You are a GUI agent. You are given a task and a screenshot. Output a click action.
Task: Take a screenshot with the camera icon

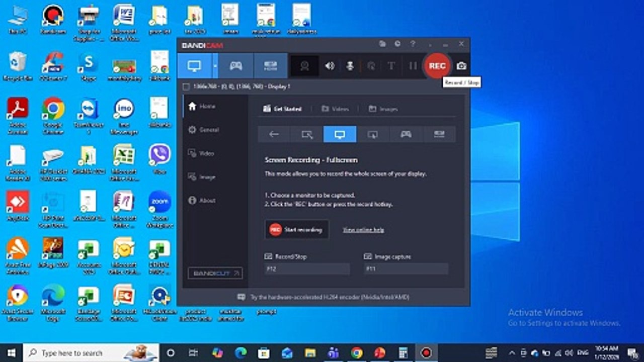(x=461, y=66)
